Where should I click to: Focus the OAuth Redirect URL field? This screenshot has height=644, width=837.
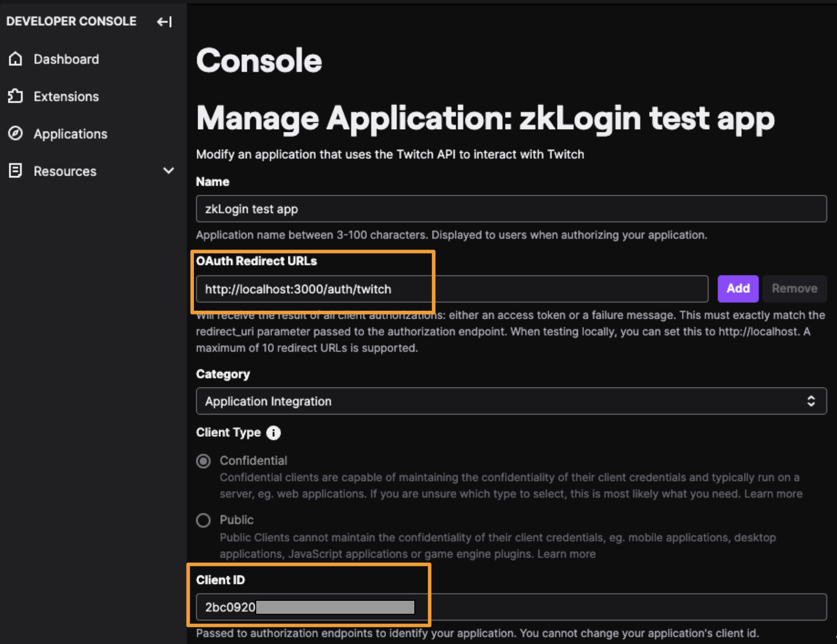pyautogui.click(x=452, y=289)
